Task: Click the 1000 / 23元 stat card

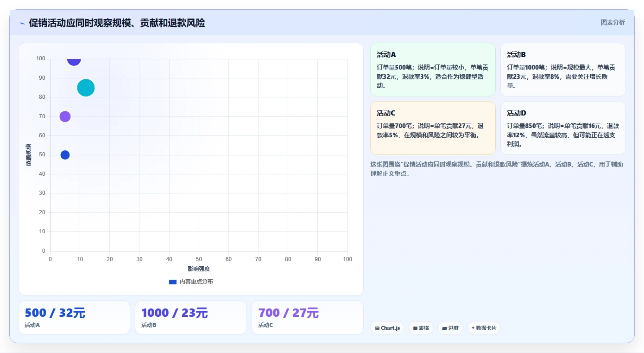Action: (x=191, y=317)
